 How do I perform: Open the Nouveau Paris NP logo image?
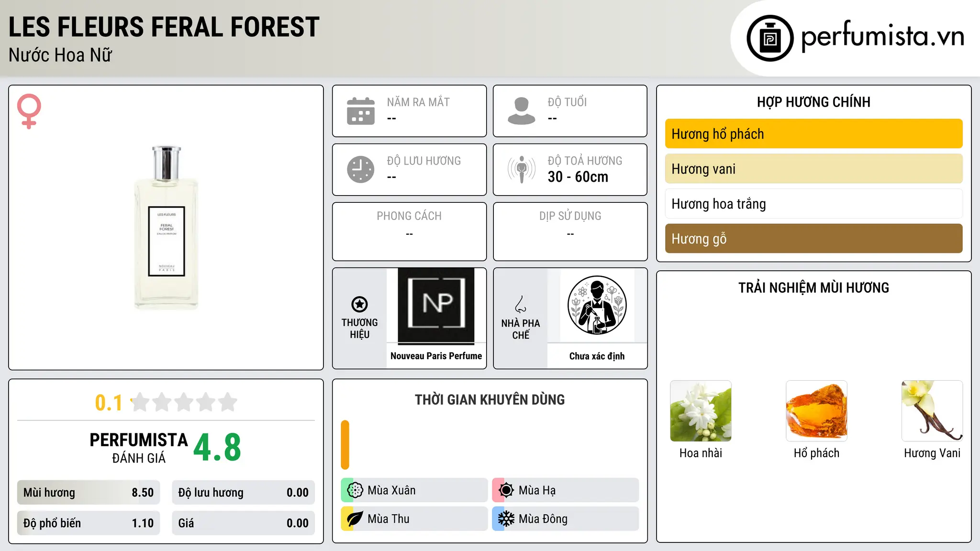pyautogui.click(x=436, y=305)
